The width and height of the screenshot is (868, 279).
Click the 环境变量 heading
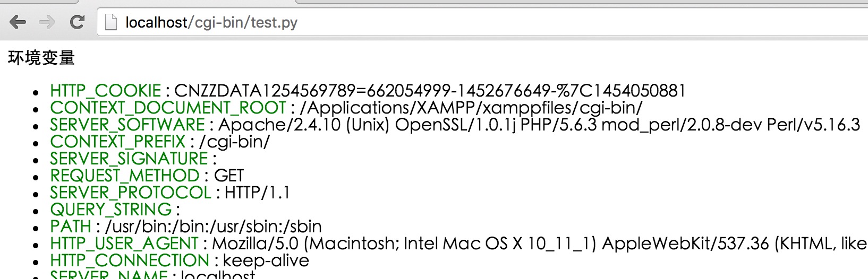pyautogui.click(x=41, y=58)
